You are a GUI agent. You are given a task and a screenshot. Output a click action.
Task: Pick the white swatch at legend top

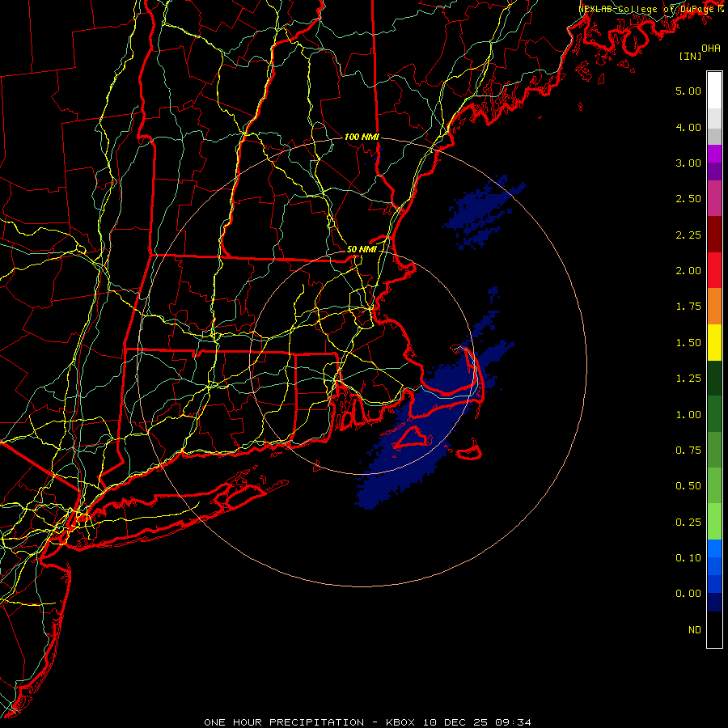coord(714,91)
